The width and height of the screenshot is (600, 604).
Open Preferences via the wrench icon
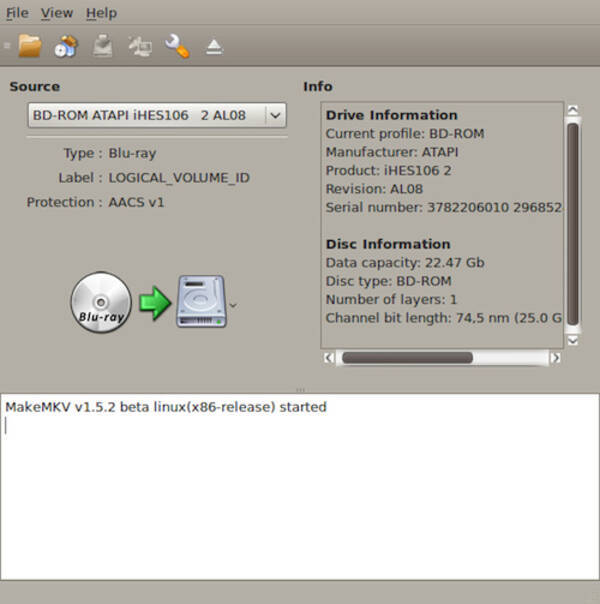[177, 46]
